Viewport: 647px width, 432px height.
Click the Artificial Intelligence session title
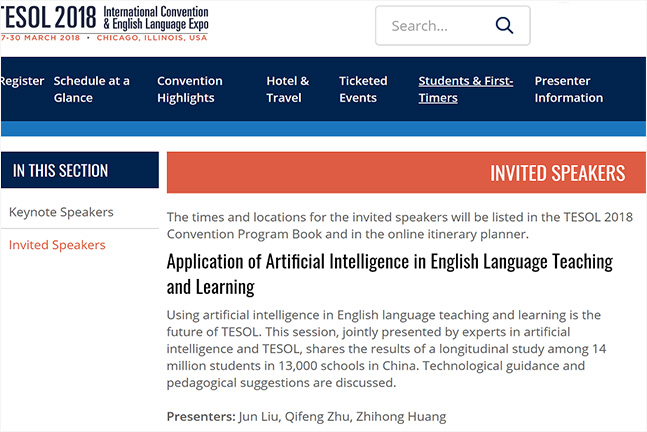point(389,274)
